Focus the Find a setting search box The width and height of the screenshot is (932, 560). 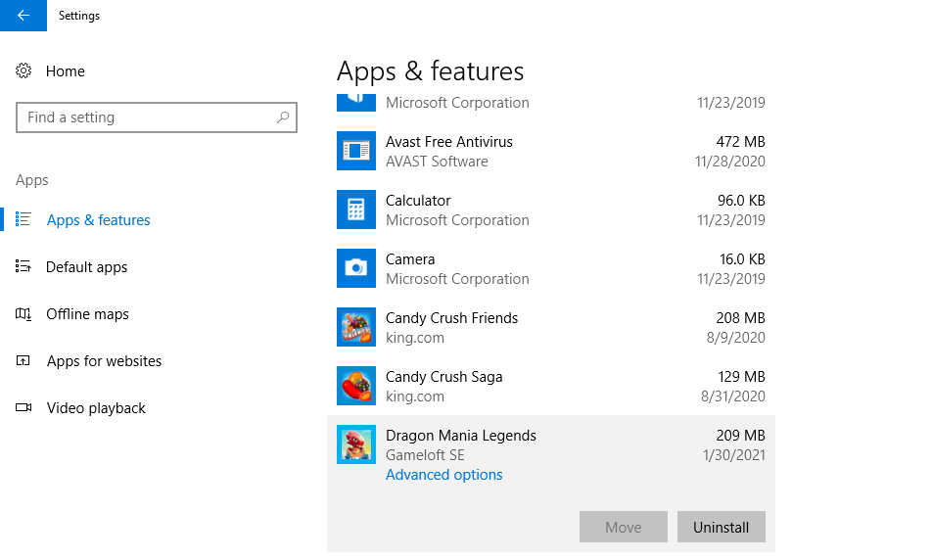pyautogui.click(x=147, y=117)
